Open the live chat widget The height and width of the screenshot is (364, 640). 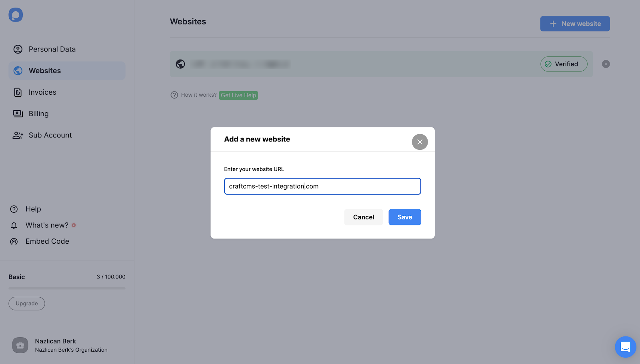coord(625,347)
